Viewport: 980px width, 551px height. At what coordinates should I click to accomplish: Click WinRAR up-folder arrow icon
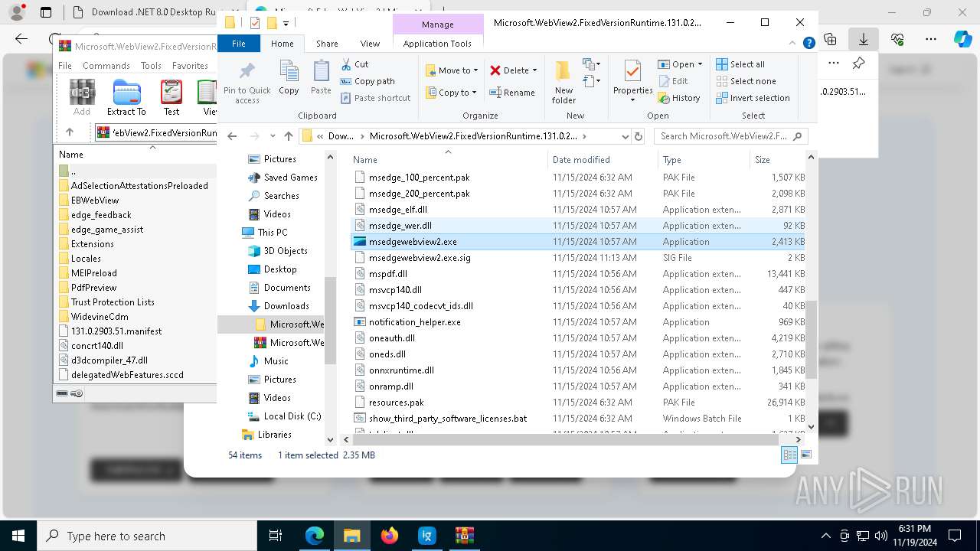70,132
